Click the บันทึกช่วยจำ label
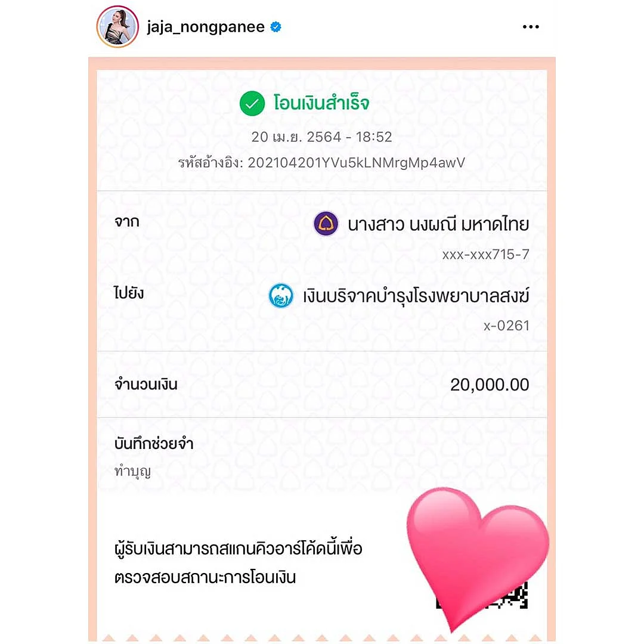 pos(154,444)
